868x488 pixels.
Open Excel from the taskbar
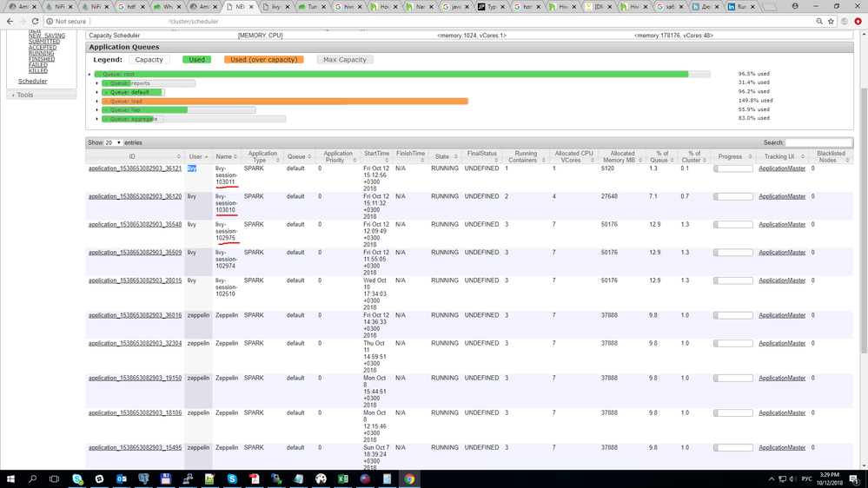[x=342, y=478]
